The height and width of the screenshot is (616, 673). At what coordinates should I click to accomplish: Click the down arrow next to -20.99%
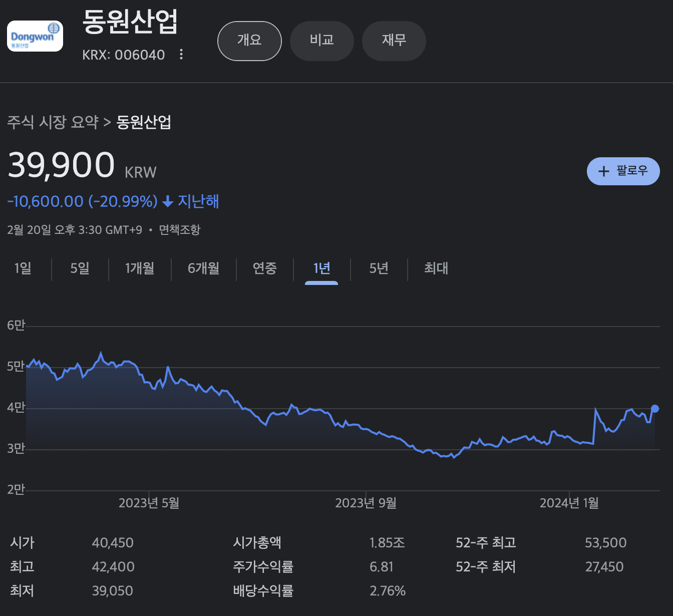click(x=168, y=202)
